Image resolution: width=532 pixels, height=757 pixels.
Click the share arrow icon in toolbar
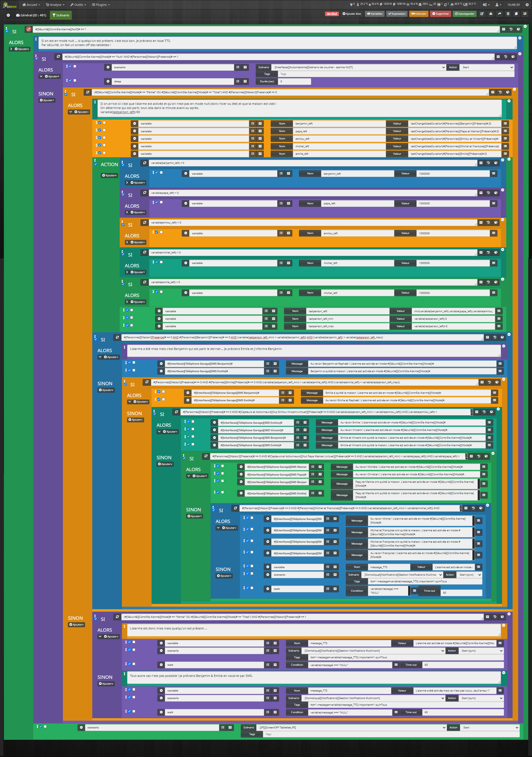[x=499, y=14]
